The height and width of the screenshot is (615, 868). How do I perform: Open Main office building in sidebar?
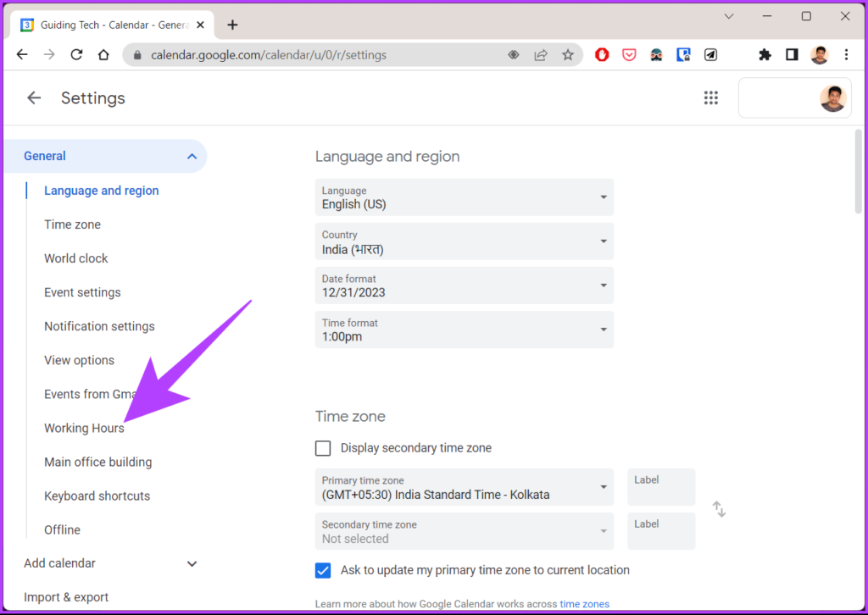[x=98, y=463]
